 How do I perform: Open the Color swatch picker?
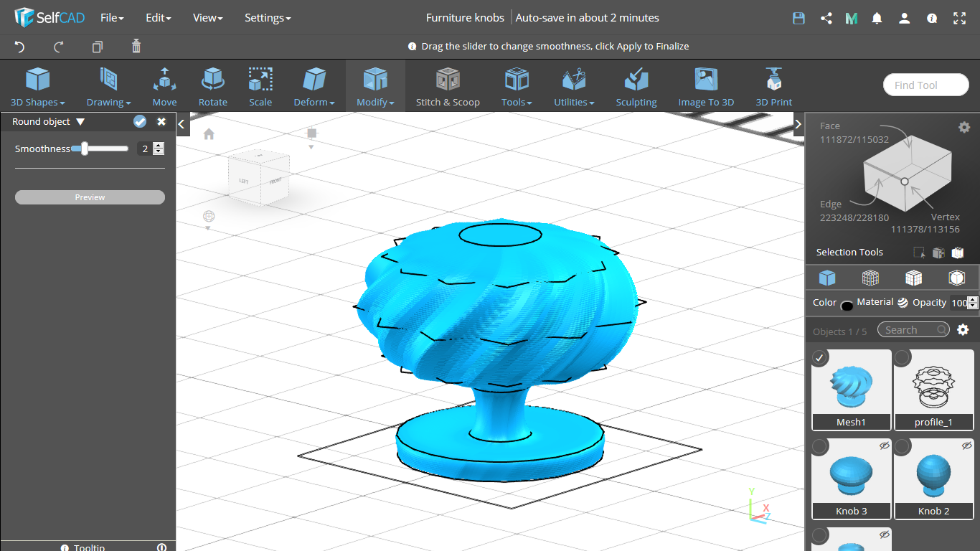(847, 306)
